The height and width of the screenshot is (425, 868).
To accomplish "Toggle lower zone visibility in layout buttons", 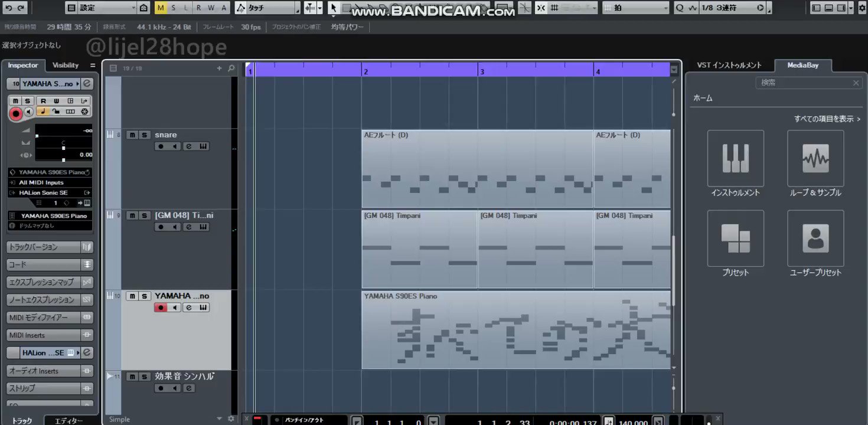I will coord(828,8).
